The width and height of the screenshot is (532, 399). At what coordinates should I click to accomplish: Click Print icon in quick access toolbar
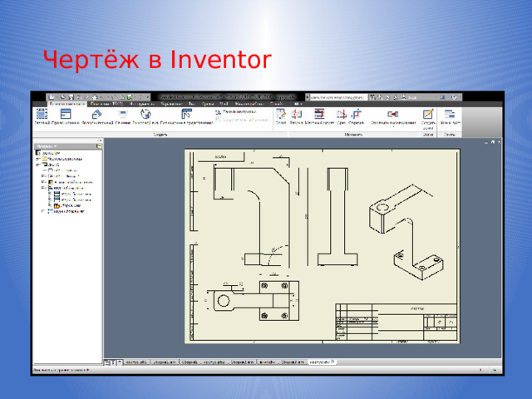95,97
